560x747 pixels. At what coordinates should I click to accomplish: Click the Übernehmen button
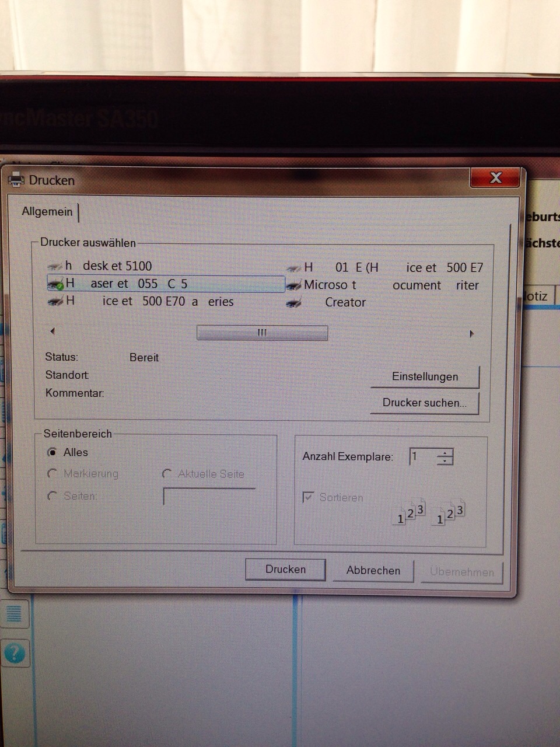(x=462, y=573)
